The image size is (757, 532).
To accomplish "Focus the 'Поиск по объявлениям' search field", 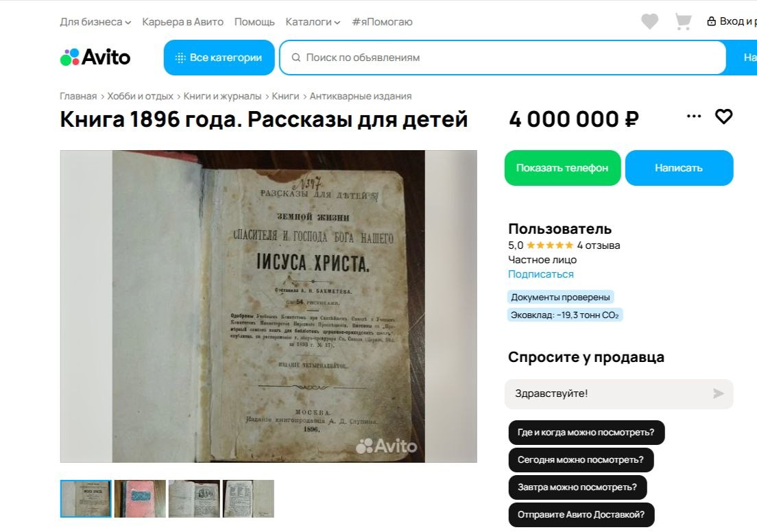I will coord(503,58).
